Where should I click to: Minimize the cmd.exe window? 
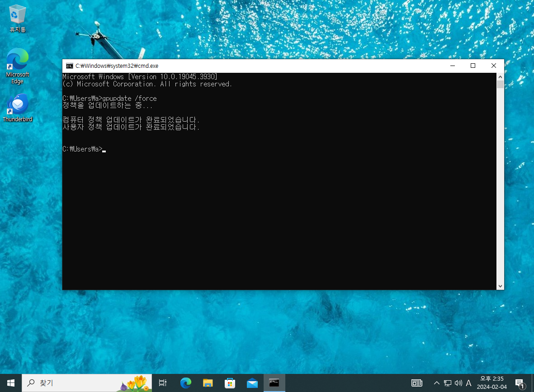coord(453,66)
